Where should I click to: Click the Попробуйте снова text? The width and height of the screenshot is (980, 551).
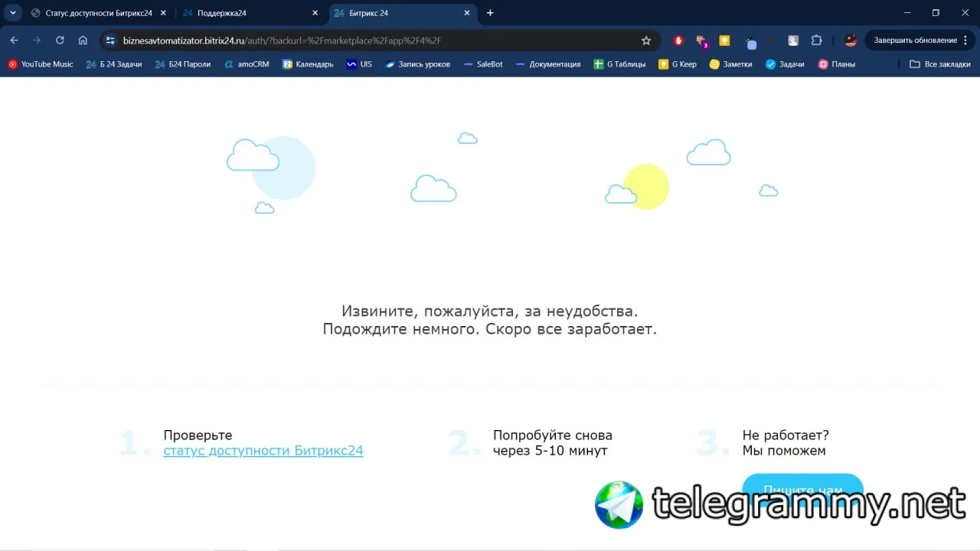(x=553, y=435)
